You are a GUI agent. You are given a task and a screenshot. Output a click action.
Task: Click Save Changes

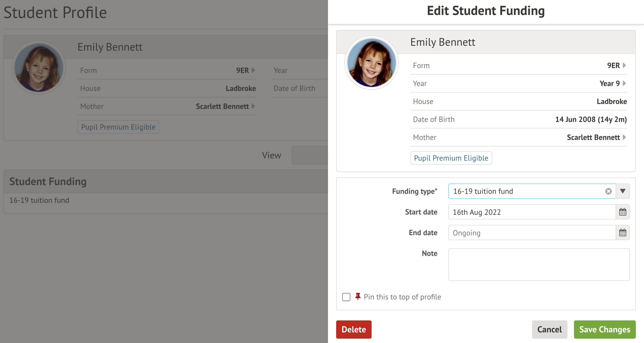coord(604,329)
